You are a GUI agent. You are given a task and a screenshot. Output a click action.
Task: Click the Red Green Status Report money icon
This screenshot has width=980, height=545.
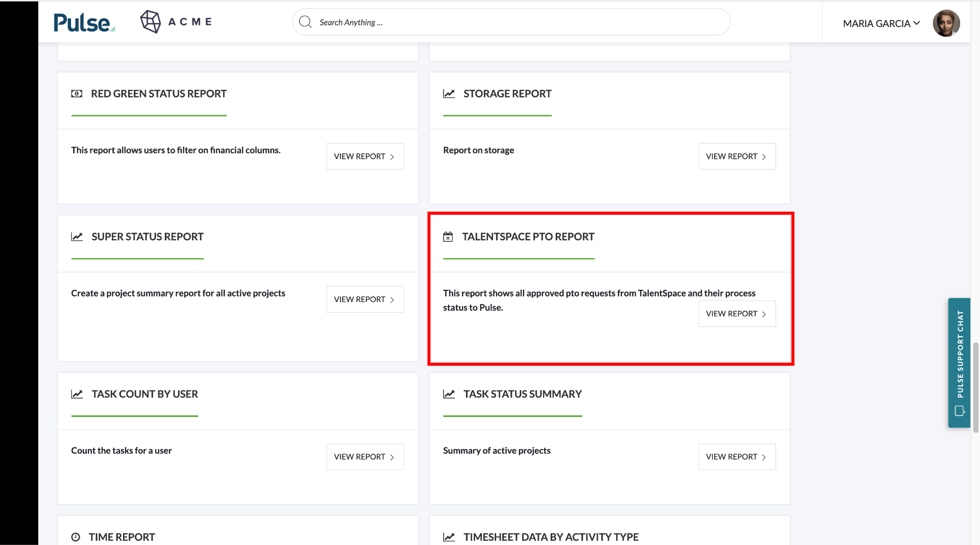tap(77, 94)
